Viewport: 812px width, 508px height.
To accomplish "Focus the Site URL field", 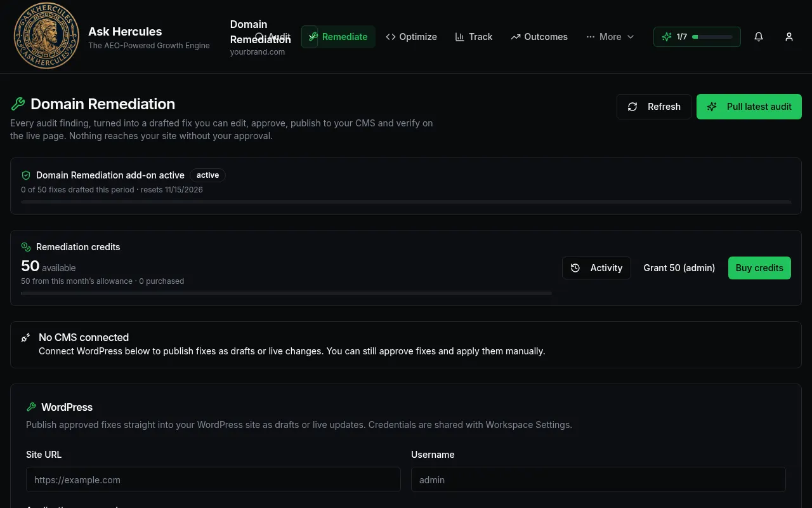I will 213,479.
